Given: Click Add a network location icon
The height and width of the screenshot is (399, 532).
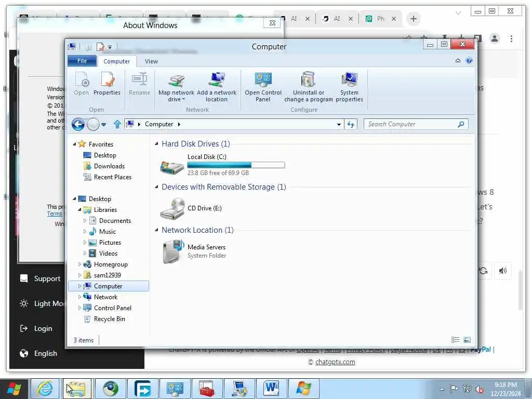Looking at the screenshot, I should tap(217, 80).
